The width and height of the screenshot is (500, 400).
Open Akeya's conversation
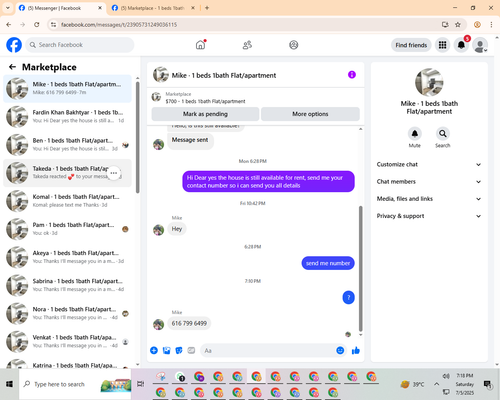pos(67,257)
